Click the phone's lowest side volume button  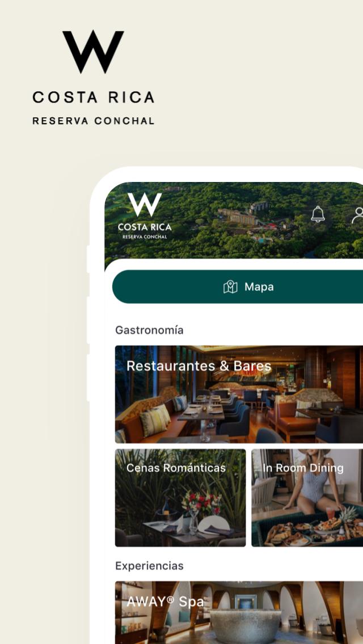(88, 378)
